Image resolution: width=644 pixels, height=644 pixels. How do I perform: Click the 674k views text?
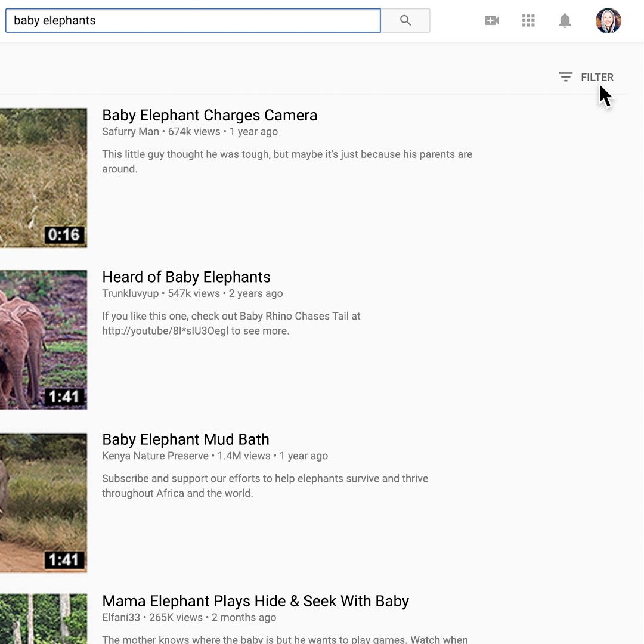194,132
